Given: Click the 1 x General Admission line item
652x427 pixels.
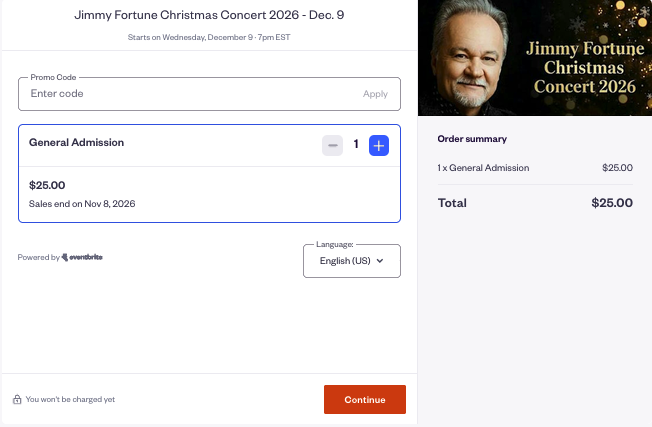Looking at the screenshot, I should point(483,168).
